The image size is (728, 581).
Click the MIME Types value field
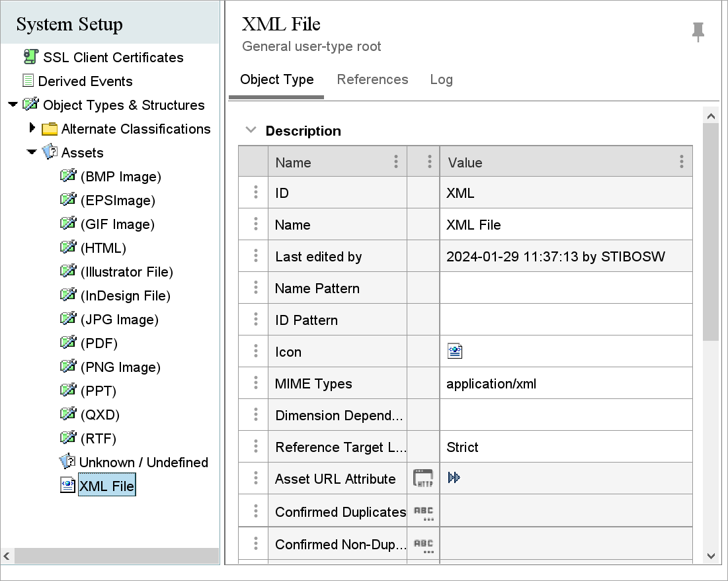(565, 384)
